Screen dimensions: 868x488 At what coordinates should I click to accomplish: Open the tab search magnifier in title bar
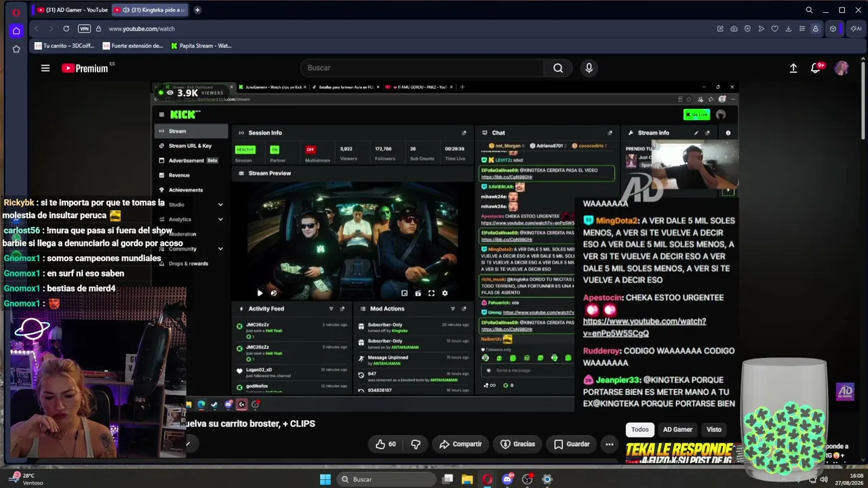click(809, 10)
